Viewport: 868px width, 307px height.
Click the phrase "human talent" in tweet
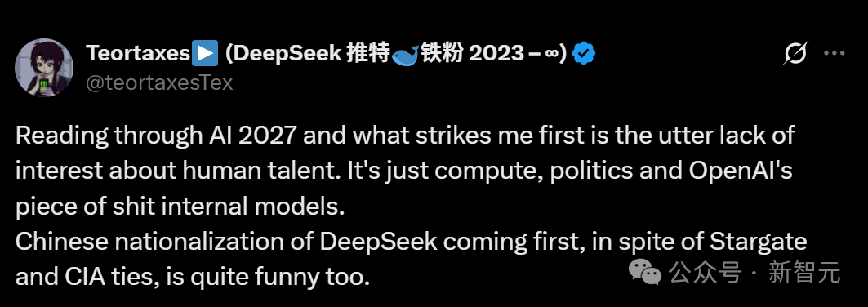tap(211, 172)
